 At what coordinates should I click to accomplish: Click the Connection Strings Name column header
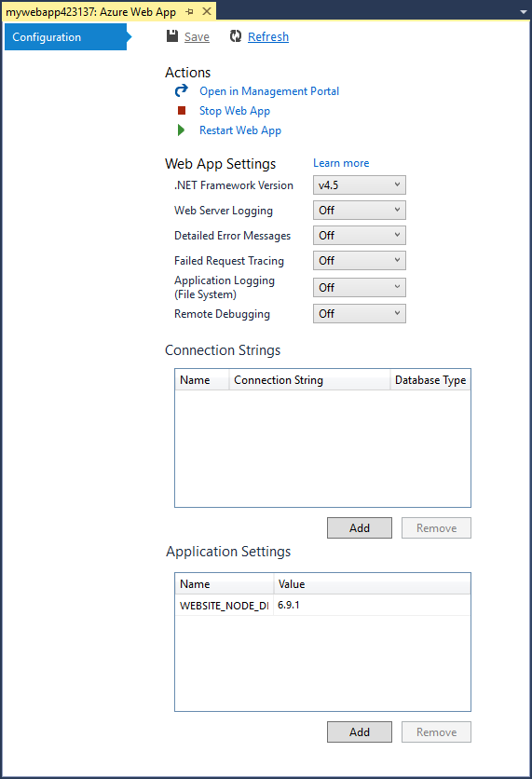tap(201, 380)
